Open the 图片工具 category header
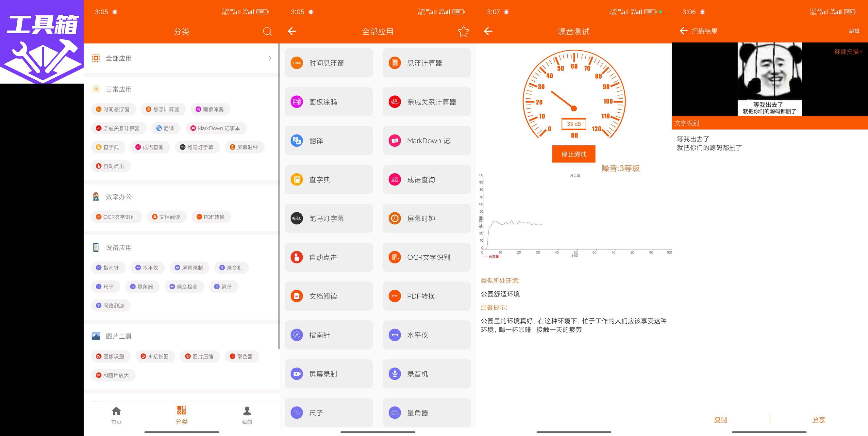This screenshot has width=868, height=436. [x=118, y=336]
